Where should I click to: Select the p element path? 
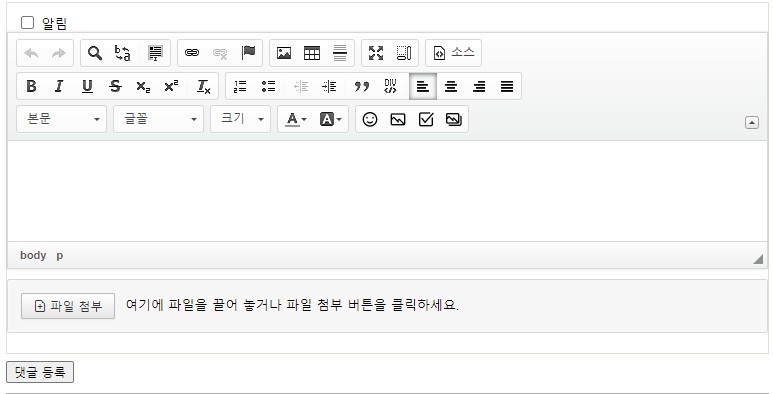(60, 255)
